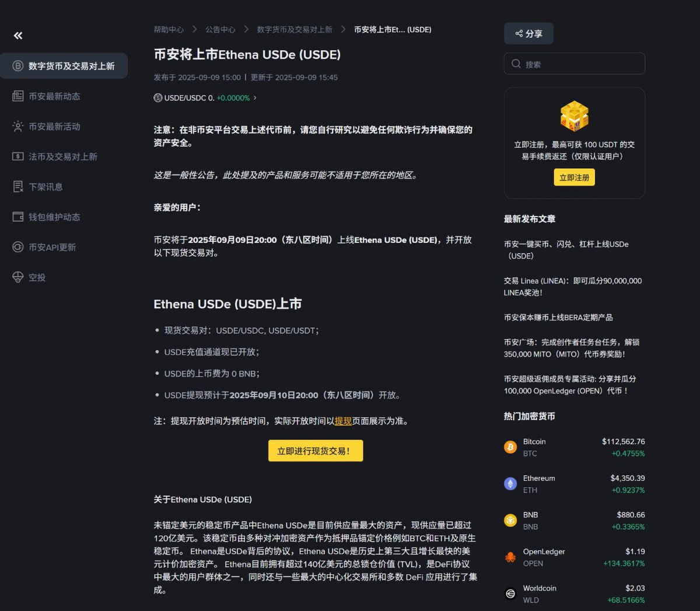The image size is (700, 611).
Task: Open article 币安保本赚币上线BERA定期产品
Action: (558, 317)
